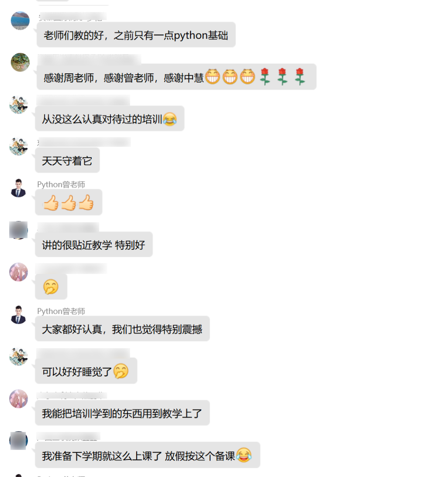Viewport: 448px width, 477px height.
Task: Click Python曾老师 name above 大家都好认真
Action: coord(61,311)
